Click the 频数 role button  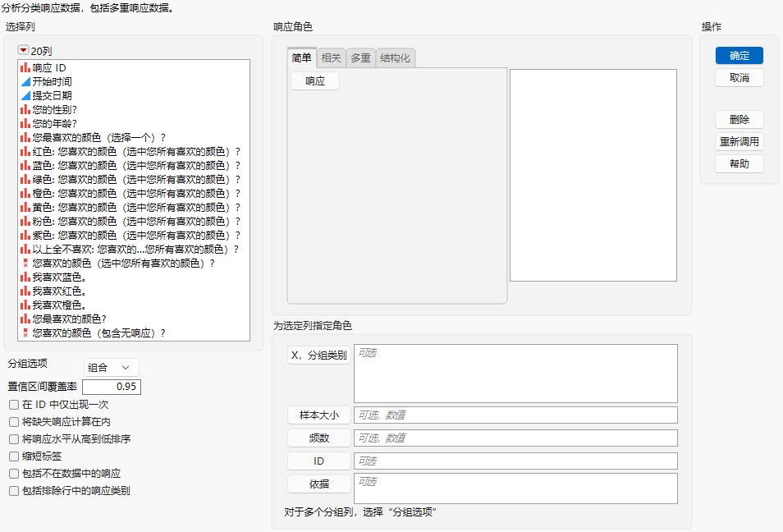click(319, 438)
